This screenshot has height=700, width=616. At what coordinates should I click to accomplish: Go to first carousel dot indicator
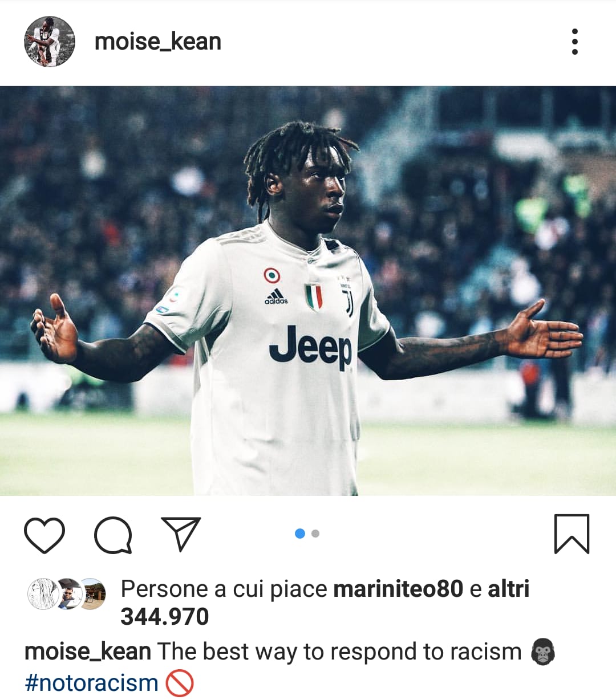[x=300, y=534]
